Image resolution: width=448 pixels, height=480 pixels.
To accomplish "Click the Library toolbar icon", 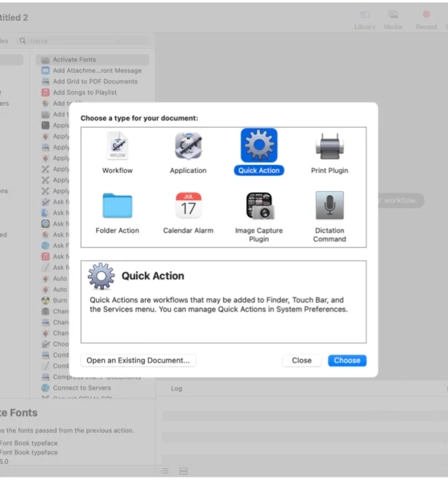I will click(x=365, y=20).
